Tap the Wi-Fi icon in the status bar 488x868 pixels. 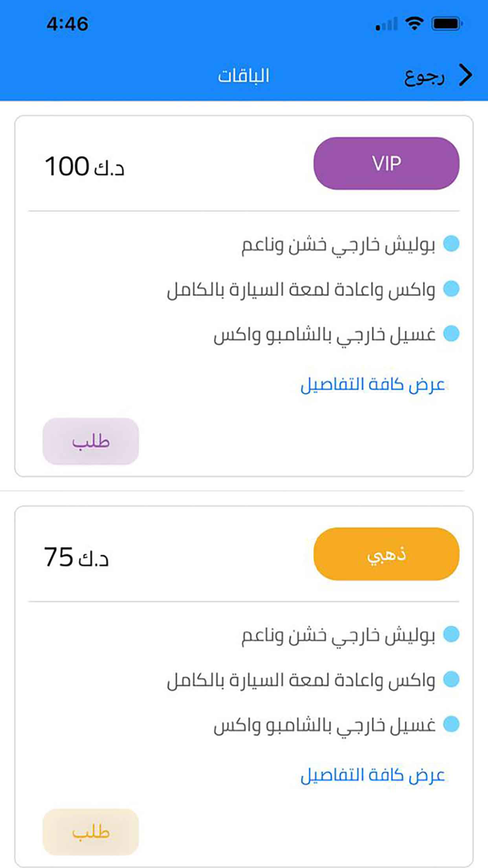(415, 23)
